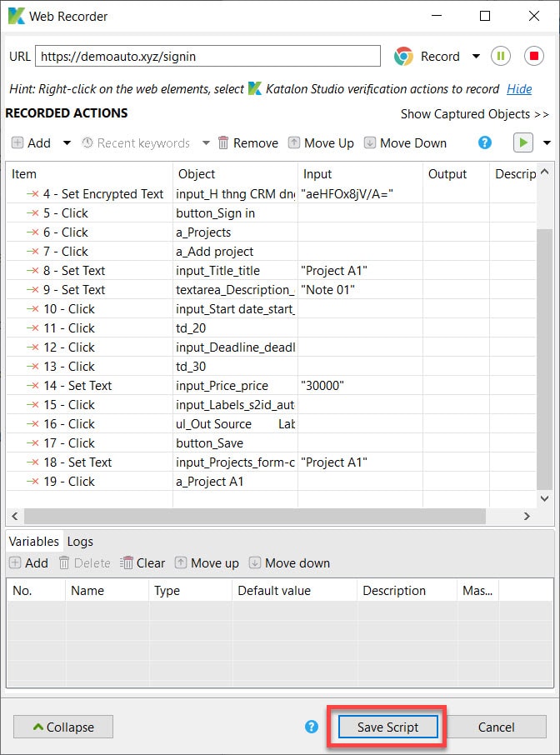Switch to the Variables tab
The width and height of the screenshot is (560, 755).
click(33, 541)
